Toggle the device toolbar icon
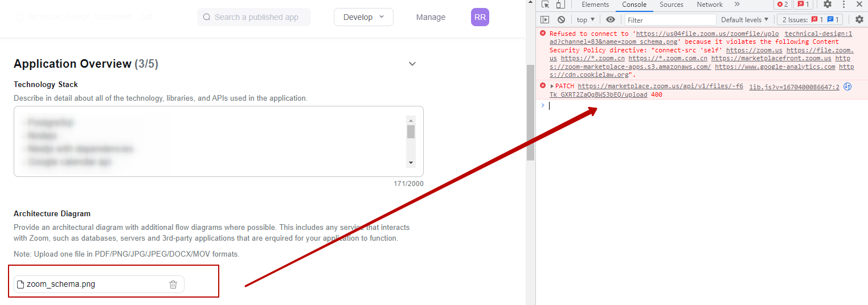This screenshot has width=868, height=305. pos(560,5)
